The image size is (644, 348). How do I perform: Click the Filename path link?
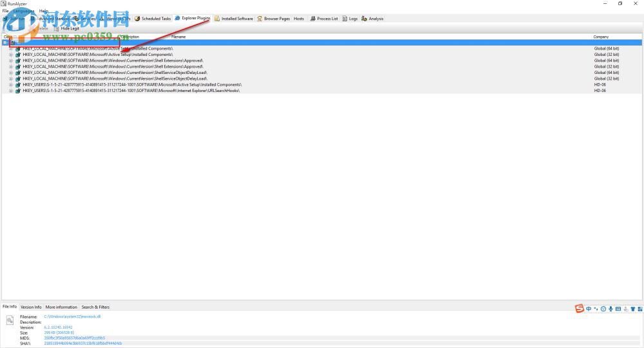point(72,316)
